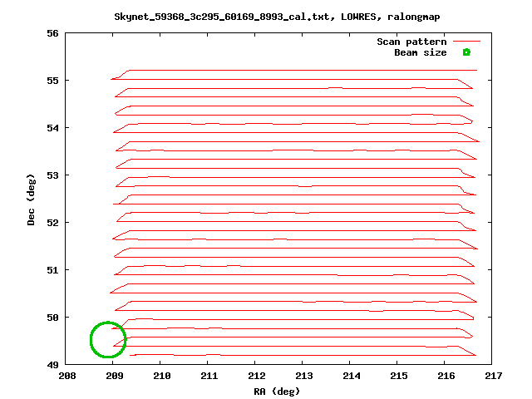
Task: Click the red scan pattern legend line
Action: point(466,42)
